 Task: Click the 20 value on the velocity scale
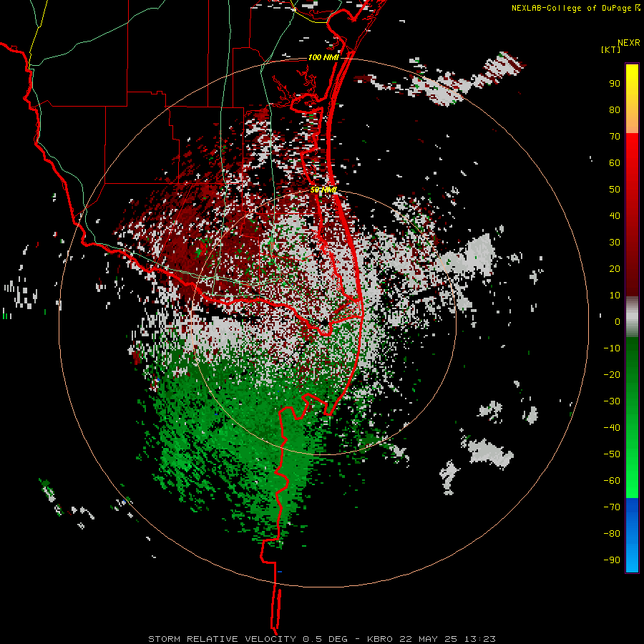(x=615, y=269)
